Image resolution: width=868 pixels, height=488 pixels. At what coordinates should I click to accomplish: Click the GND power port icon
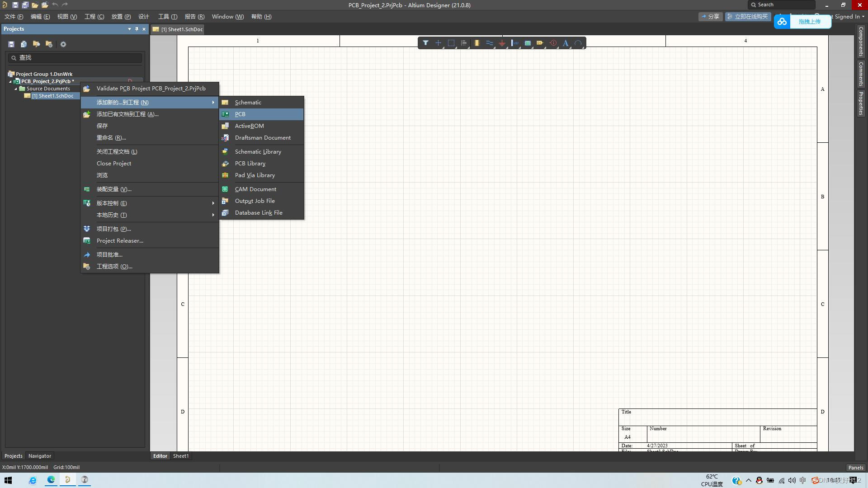click(502, 43)
